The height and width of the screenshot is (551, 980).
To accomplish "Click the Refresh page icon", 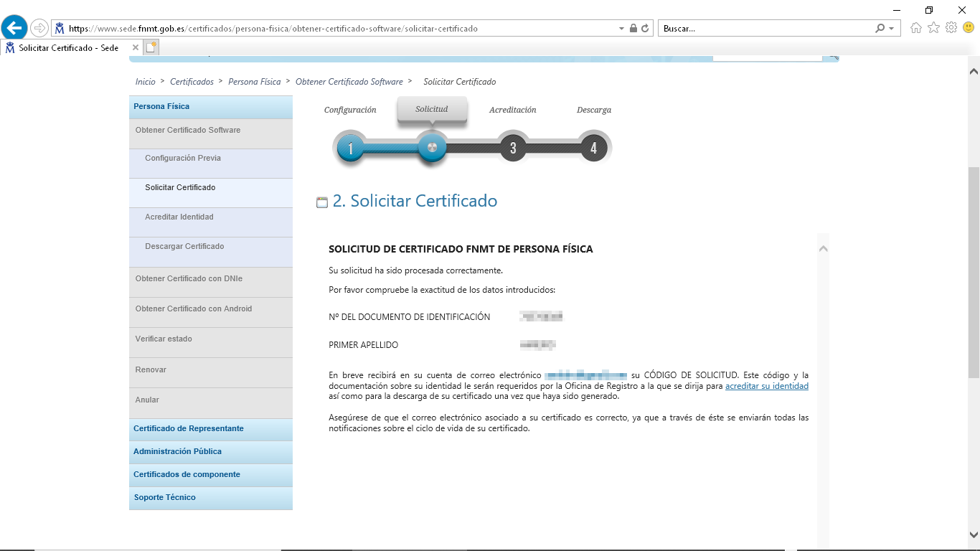I will point(645,29).
